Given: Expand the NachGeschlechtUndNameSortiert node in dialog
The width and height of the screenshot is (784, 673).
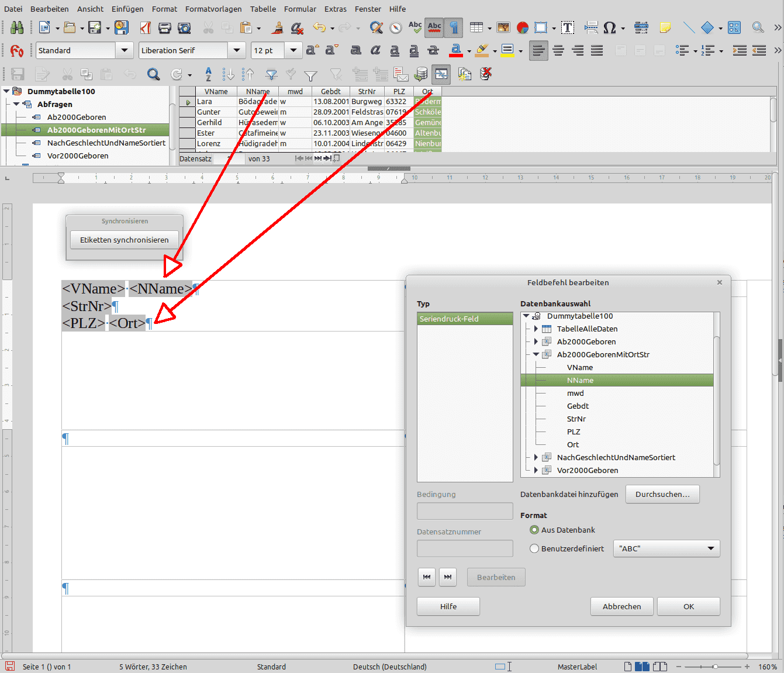Looking at the screenshot, I should 536,457.
